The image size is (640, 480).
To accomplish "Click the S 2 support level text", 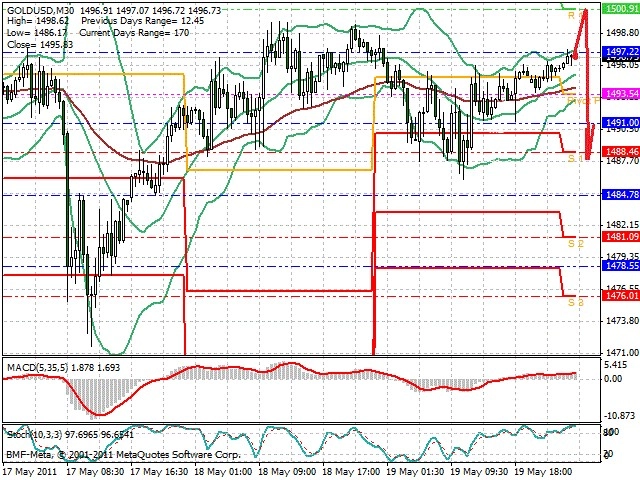I will (x=576, y=244).
